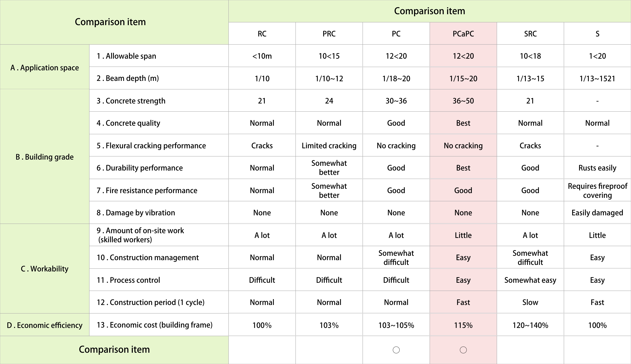This screenshot has width=631, height=364.
Task: Select the '120~140%' economic cost cell
Action: (530, 325)
